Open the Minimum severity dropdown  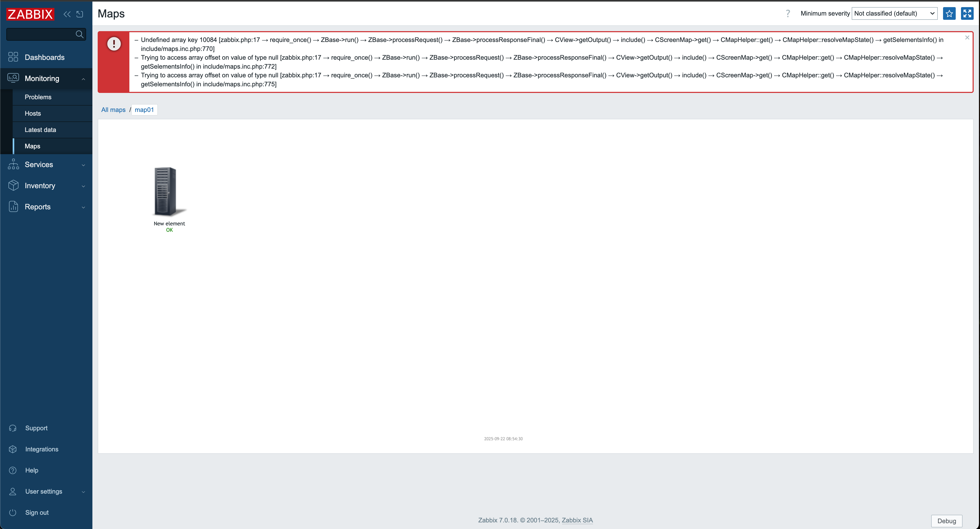pyautogui.click(x=894, y=13)
